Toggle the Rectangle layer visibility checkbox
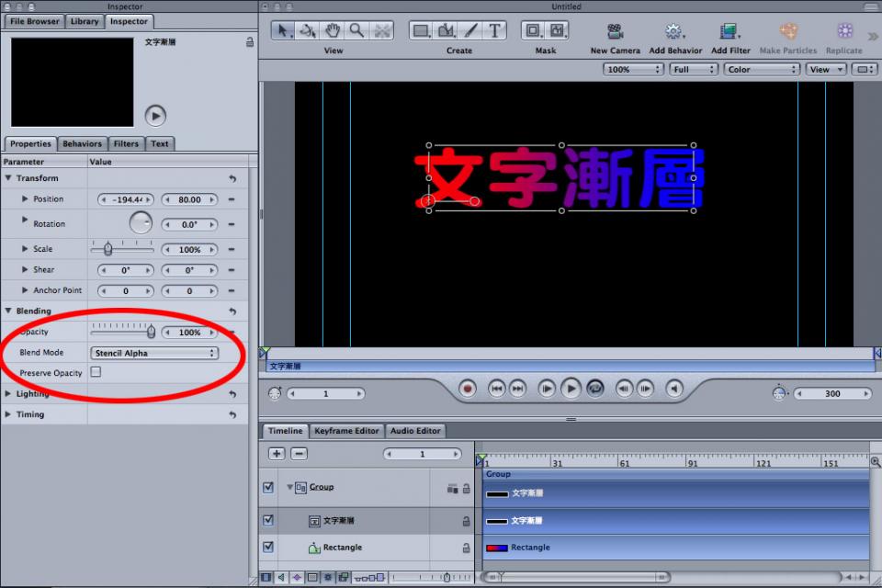 [268, 547]
